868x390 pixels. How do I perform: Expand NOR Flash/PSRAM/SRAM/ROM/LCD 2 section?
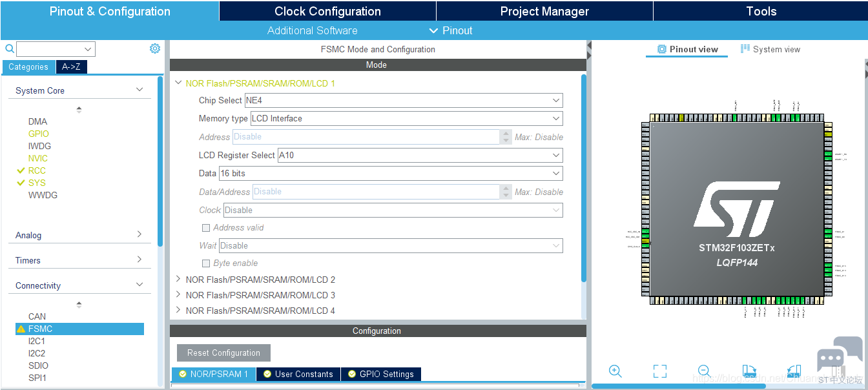pos(178,279)
